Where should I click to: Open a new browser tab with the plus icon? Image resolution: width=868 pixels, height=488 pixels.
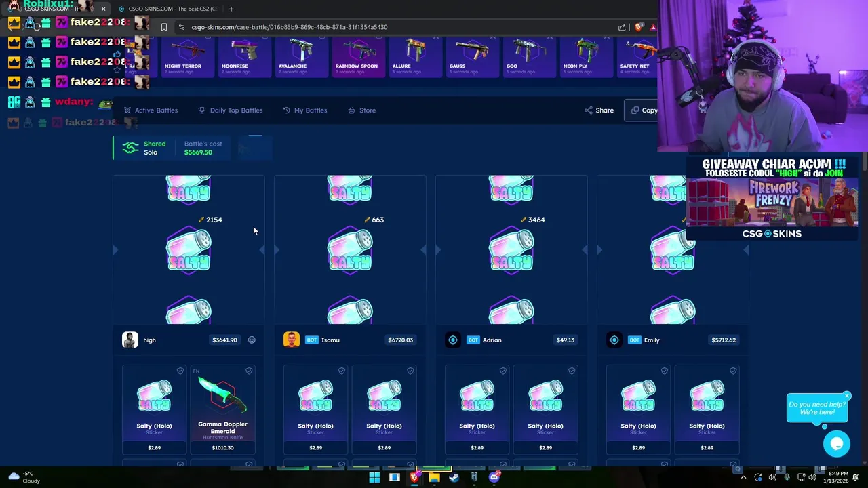(x=231, y=9)
